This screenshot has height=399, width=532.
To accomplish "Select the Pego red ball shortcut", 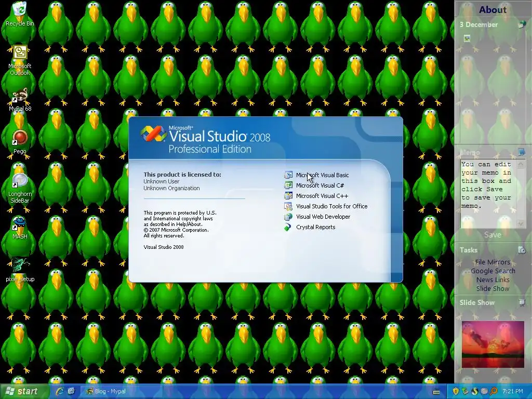I will [x=20, y=141].
